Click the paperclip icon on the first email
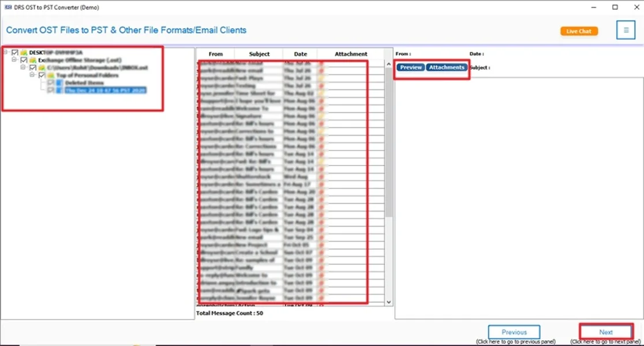 point(323,62)
